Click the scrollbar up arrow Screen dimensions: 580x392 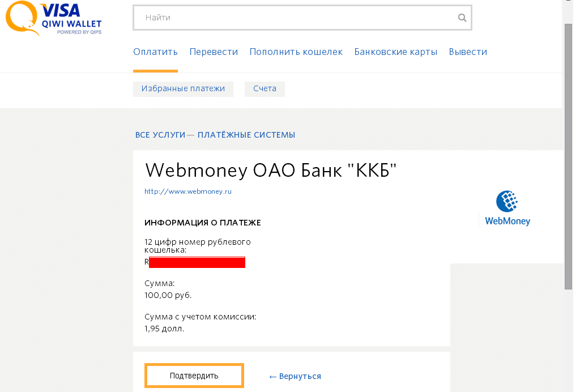coord(568,4)
